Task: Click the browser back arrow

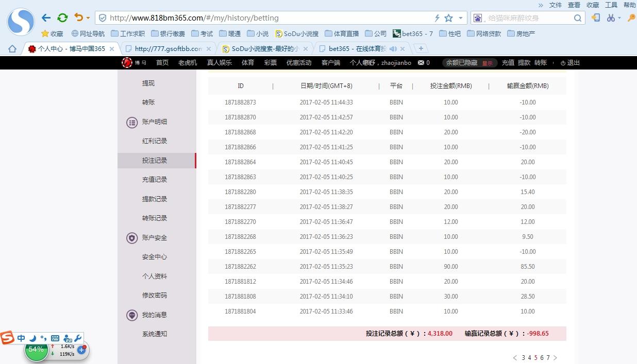Action: pos(46,18)
